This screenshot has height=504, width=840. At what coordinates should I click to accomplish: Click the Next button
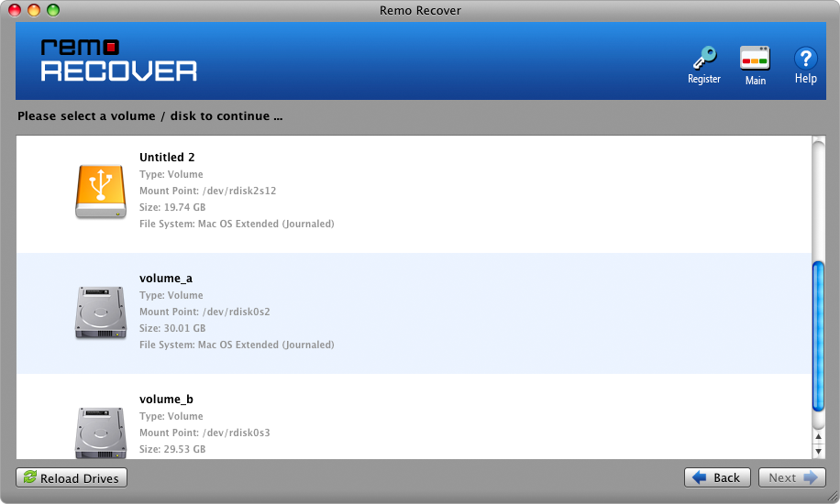[791, 477]
